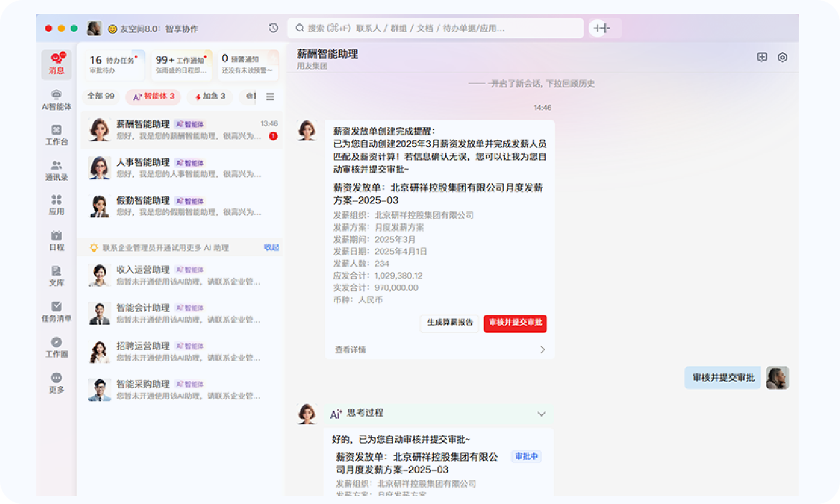
Task: Collapse the 思考过程 thinking process section
Action: (541, 414)
